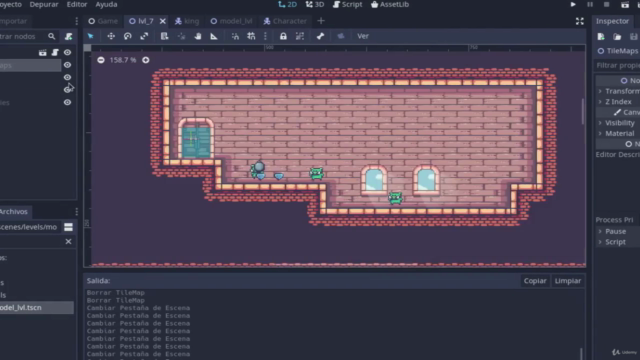The image size is (640, 360).
Task: Switch to the model_lvl scene tab
Action: pos(231,21)
